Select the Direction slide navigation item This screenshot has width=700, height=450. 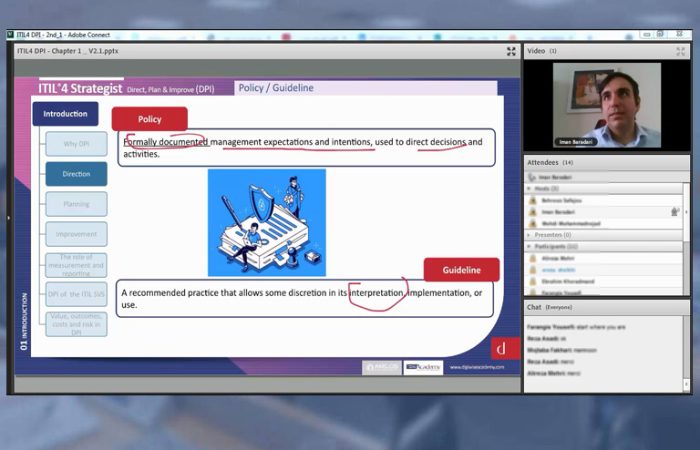click(76, 174)
